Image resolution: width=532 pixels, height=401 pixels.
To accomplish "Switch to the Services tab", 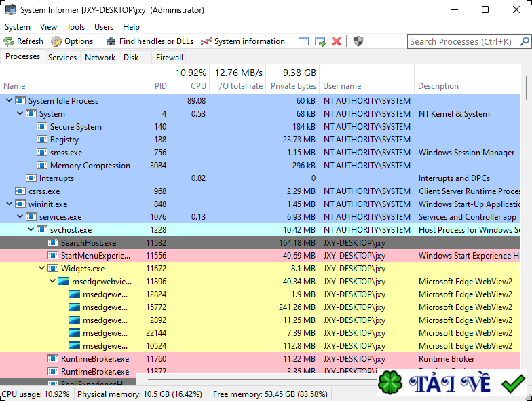I will [62, 58].
